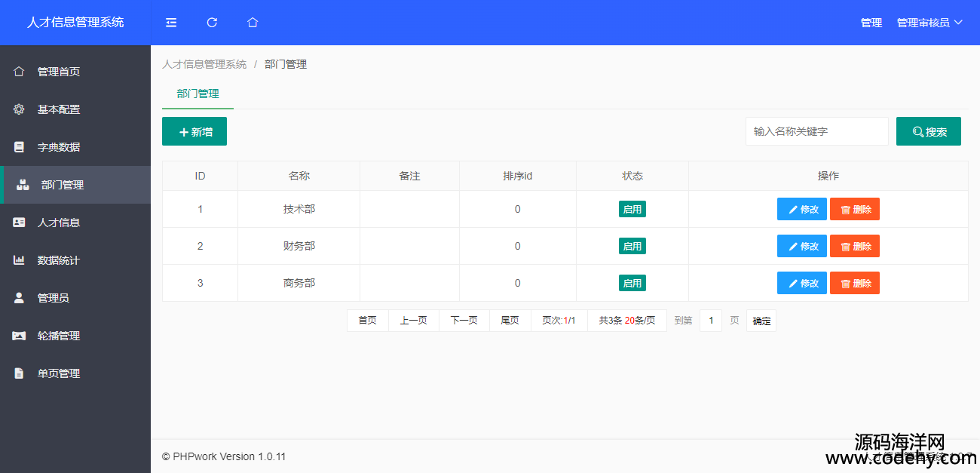
Task: Click the home icon in top bar
Action: point(253,23)
